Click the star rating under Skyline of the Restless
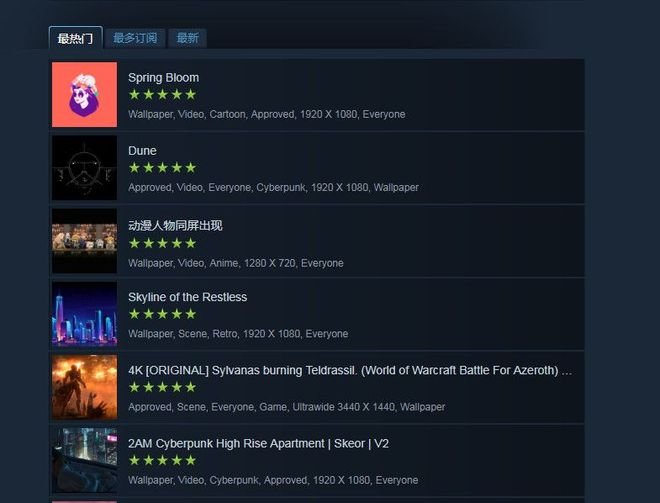 (x=162, y=314)
